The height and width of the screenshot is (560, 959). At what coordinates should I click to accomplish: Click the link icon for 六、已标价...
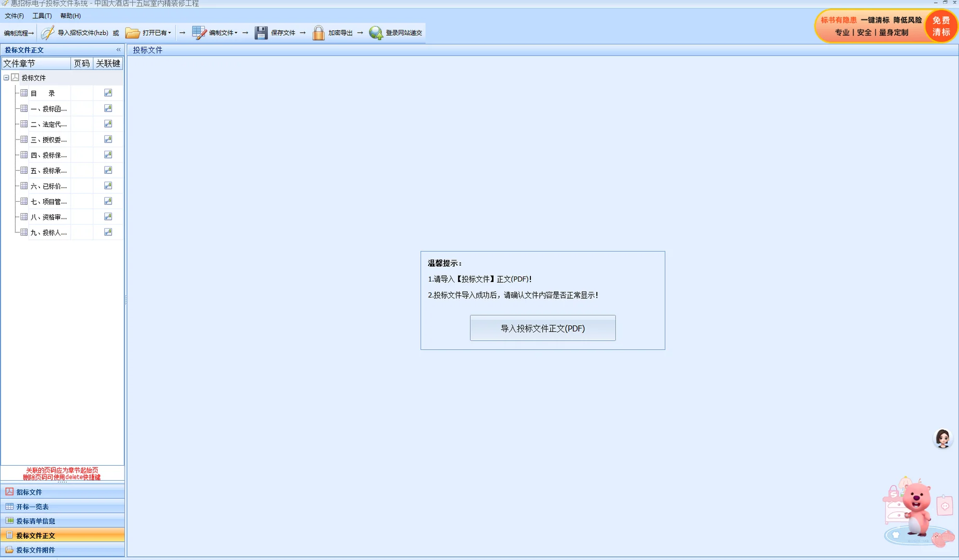point(108,186)
